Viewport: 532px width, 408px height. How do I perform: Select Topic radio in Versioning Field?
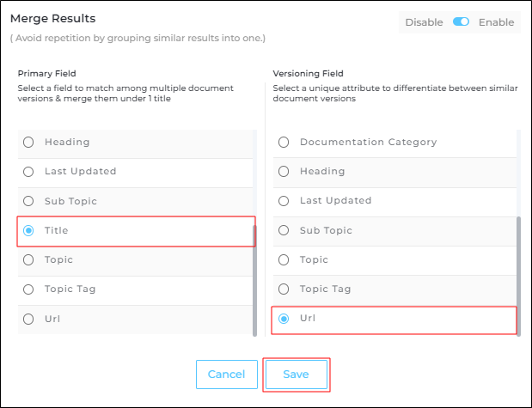tap(284, 260)
